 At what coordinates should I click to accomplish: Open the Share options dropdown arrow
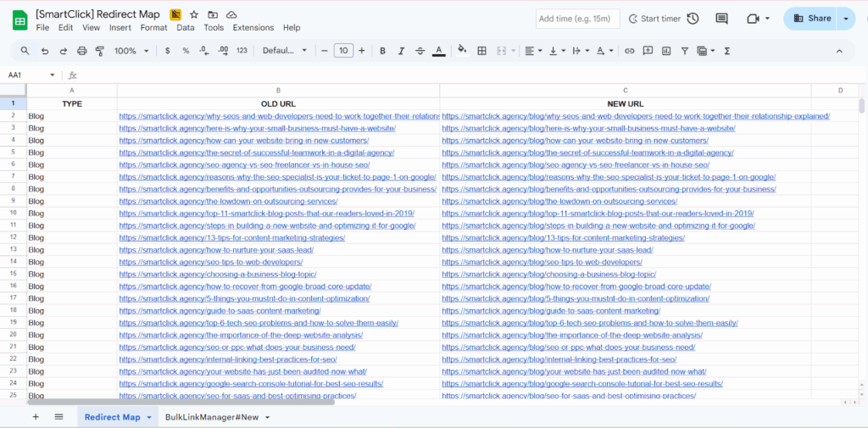845,19
